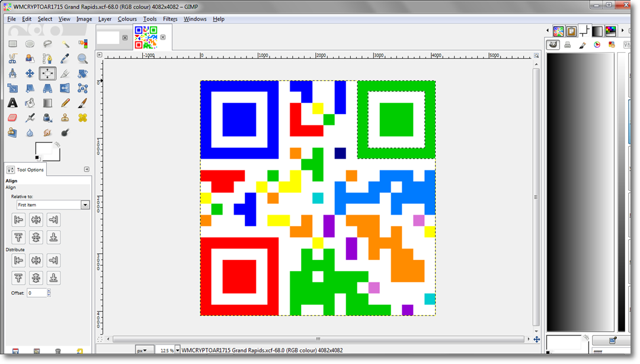Toggle zoom image when window resizes
640x364 pixels.
tap(536, 55)
